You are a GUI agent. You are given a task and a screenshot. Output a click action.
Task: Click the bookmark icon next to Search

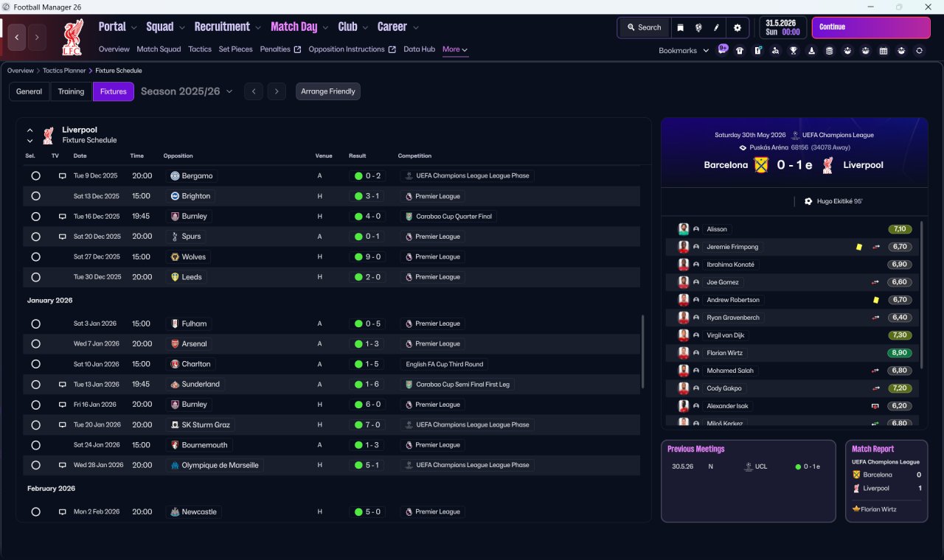pos(681,27)
